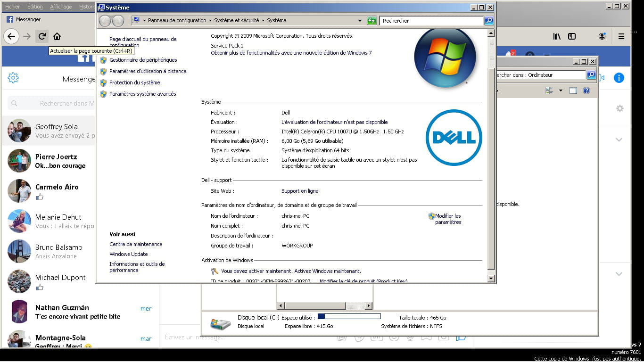Expand the address bar history dropdown arrow
The image size is (644, 362).
click(360, 21)
